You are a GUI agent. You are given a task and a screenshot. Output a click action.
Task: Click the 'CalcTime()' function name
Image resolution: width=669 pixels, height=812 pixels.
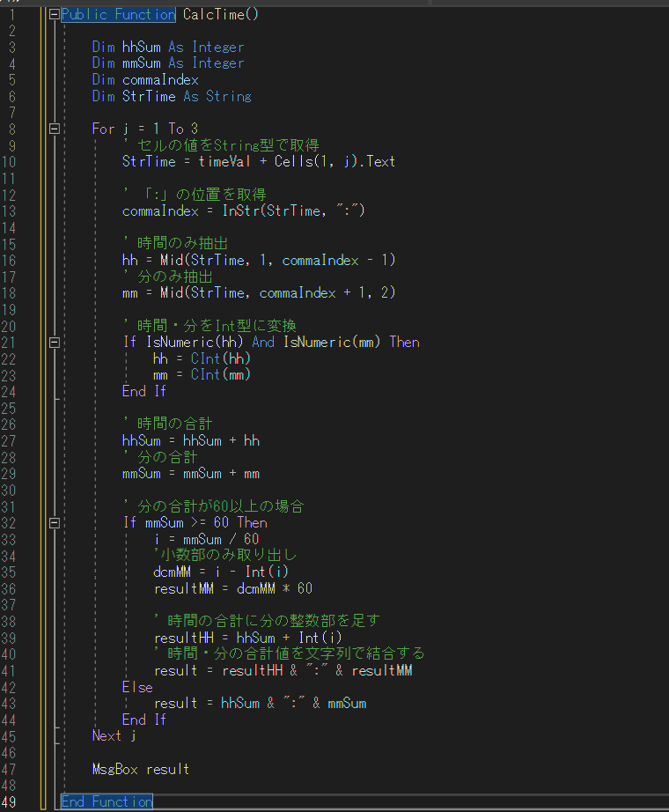tap(221, 14)
